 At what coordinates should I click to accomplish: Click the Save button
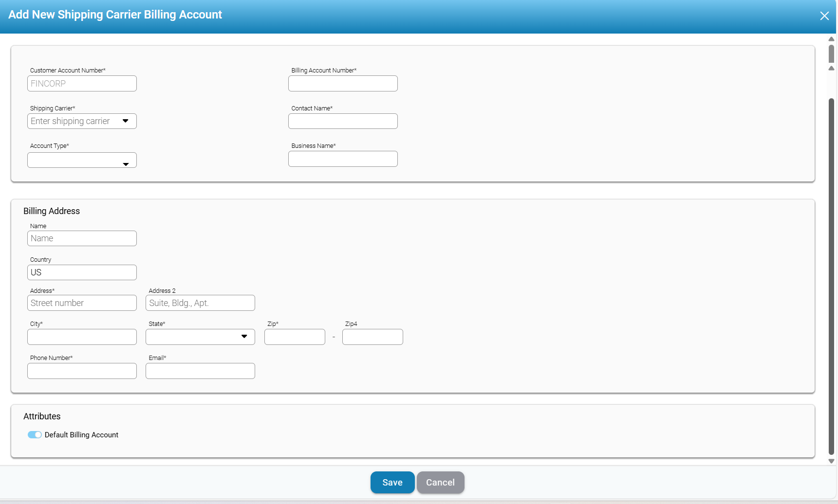(392, 482)
